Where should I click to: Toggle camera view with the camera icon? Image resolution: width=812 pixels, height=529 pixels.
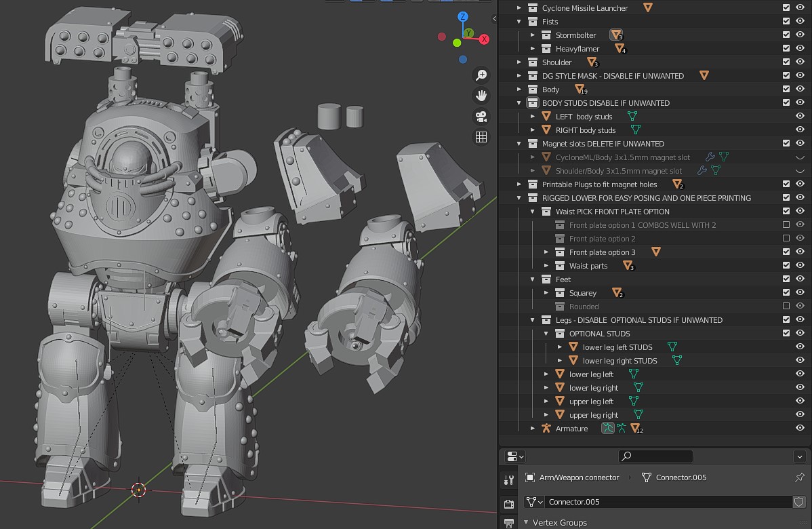pos(481,116)
